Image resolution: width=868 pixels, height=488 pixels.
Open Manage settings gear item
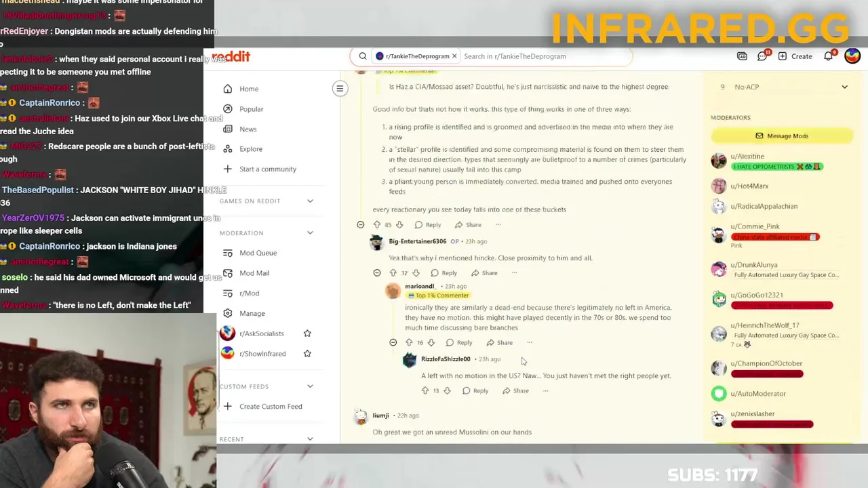(252, 313)
